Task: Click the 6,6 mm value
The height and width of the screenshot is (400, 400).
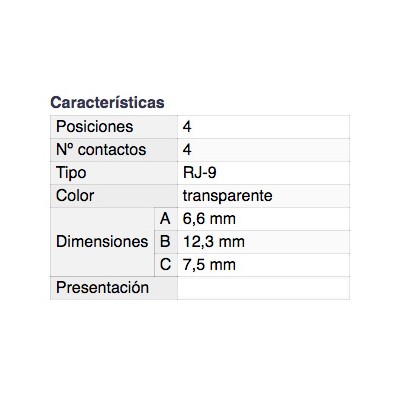Action: click(x=209, y=219)
